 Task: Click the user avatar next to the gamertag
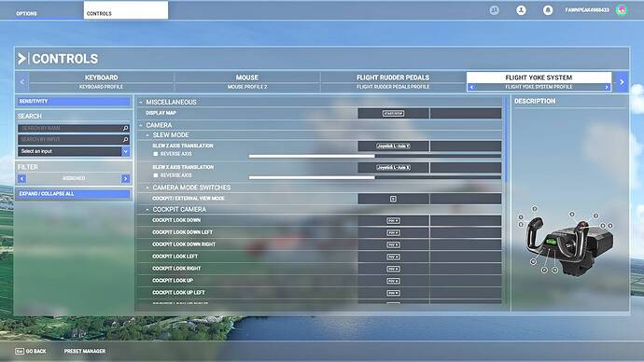(x=622, y=10)
